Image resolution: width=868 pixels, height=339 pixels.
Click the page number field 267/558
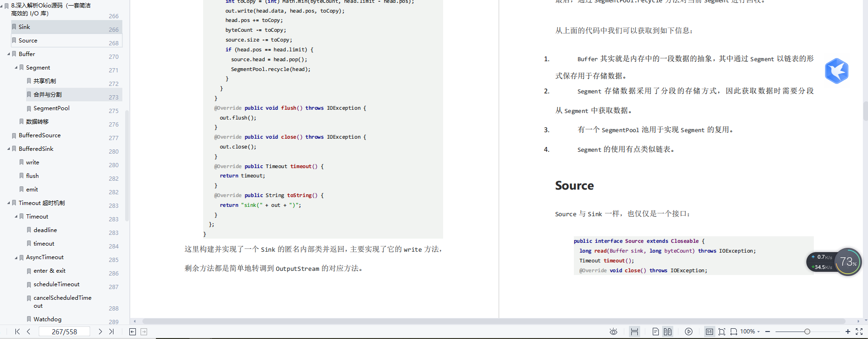pyautogui.click(x=64, y=332)
